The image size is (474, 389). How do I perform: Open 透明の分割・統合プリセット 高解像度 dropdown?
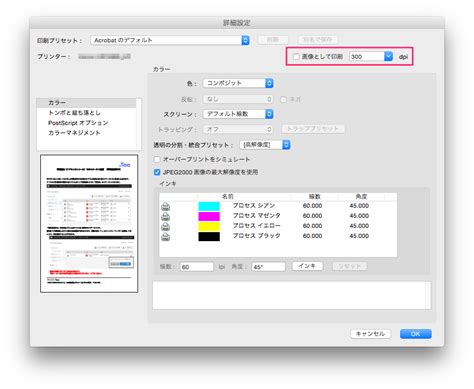coord(265,145)
